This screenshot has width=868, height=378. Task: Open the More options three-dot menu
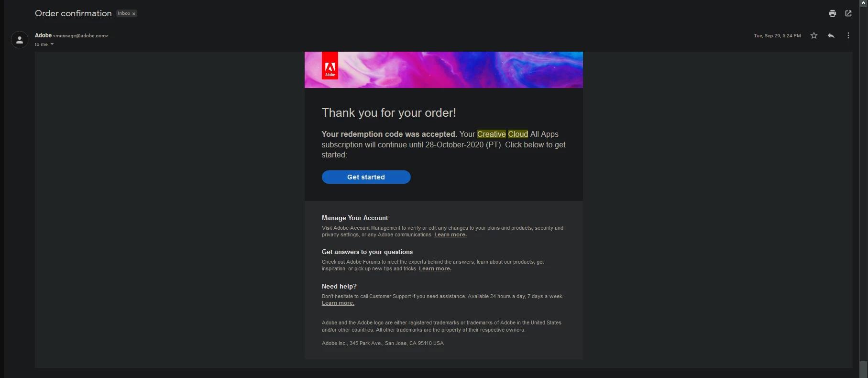tap(848, 35)
